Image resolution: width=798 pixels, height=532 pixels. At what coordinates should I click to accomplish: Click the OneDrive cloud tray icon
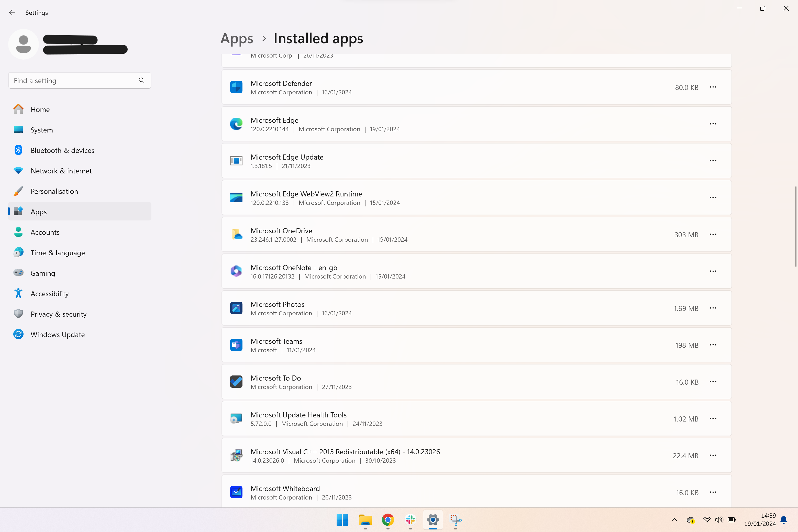point(690,520)
